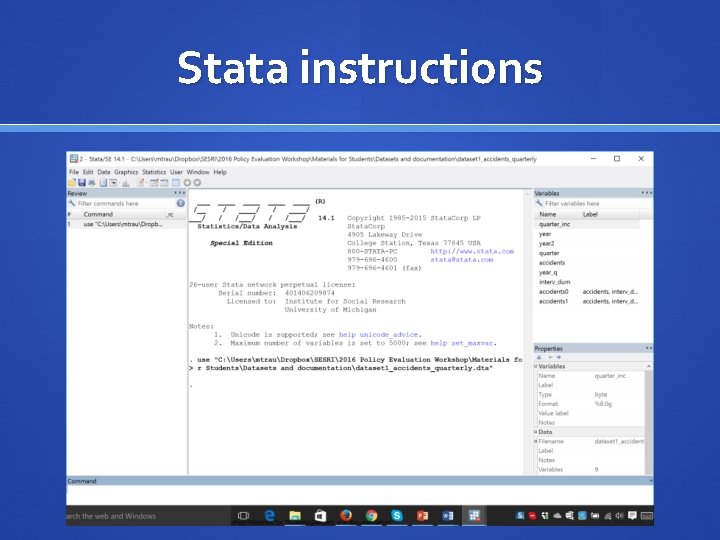The width and height of the screenshot is (720, 540).
Task: Open Microsoft Edge from the taskbar
Action: click(270, 516)
